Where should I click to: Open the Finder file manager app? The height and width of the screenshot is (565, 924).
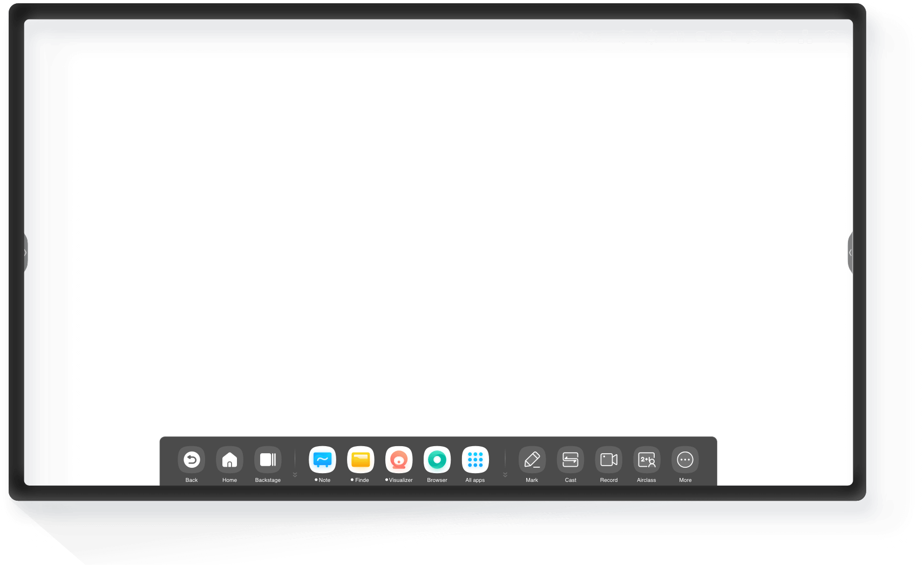pos(361,460)
